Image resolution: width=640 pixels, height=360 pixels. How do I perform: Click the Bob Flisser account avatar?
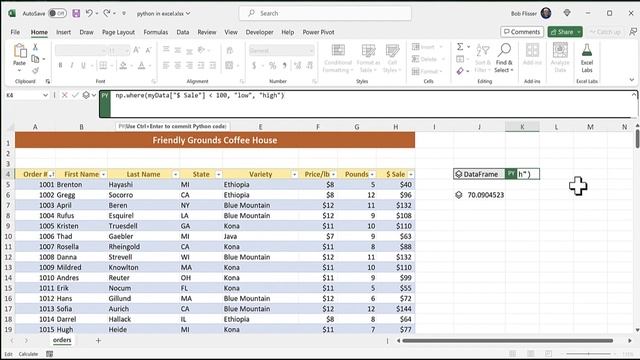[x=546, y=13]
